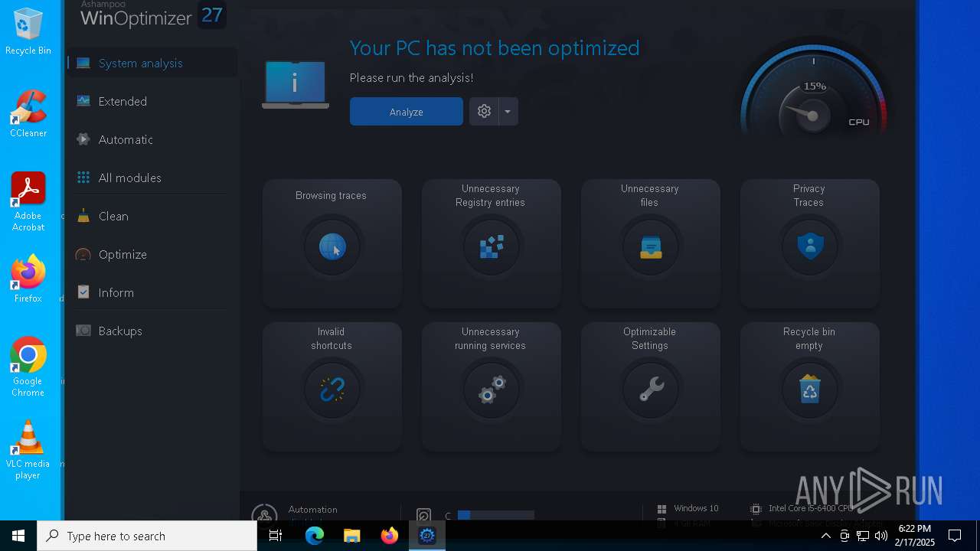Image resolution: width=980 pixels, height=551 pixels.
Task: Click the All modules grid icon
Action: click(83, 178)
